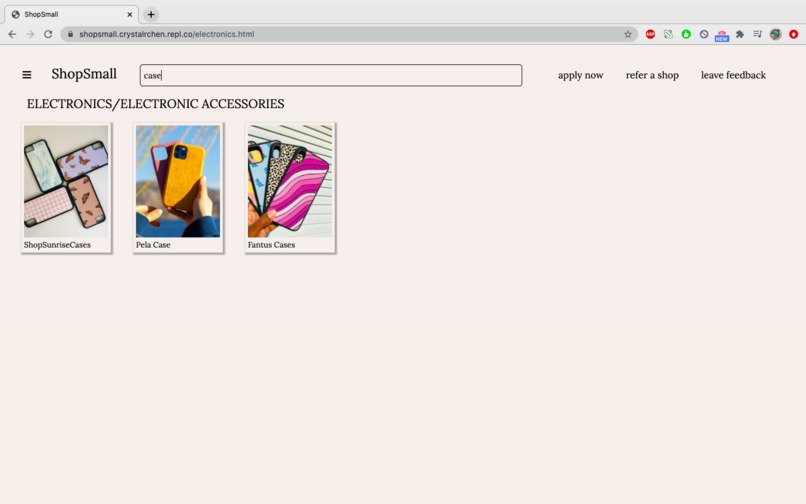Close the ShopSmall tab
The height and width of the screenshot is (504, 806).
pos(130,14)
